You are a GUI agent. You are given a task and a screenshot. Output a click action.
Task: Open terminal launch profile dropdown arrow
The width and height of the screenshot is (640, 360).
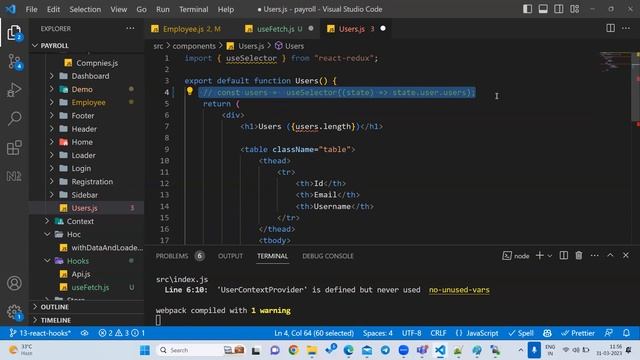click(550, 256)
